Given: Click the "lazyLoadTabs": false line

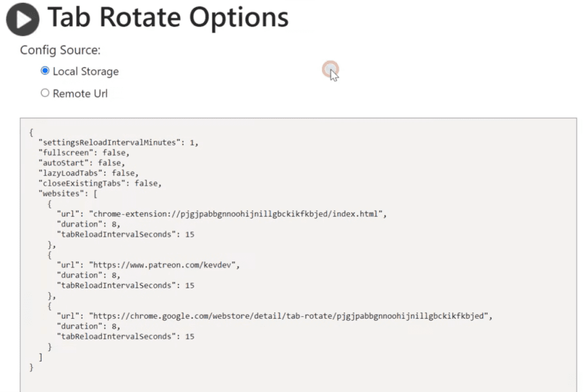Looking at the screenshot, I should (88, 173).
